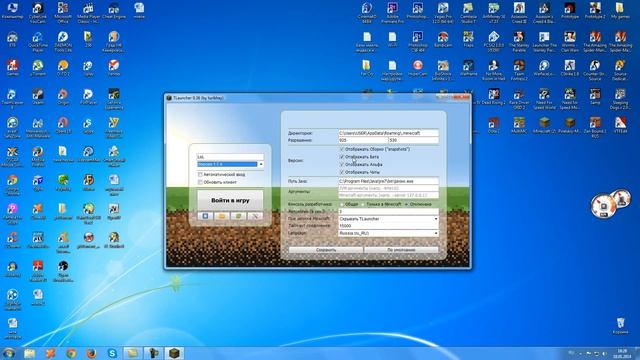Click the CyberLink YouCam desktop icon
The height and width of the screenshot is (360, 640).
38,12
